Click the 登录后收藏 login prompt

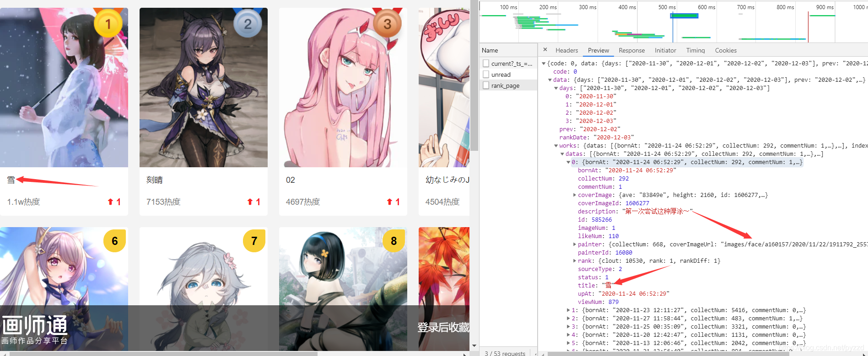[x=443, y=327]
